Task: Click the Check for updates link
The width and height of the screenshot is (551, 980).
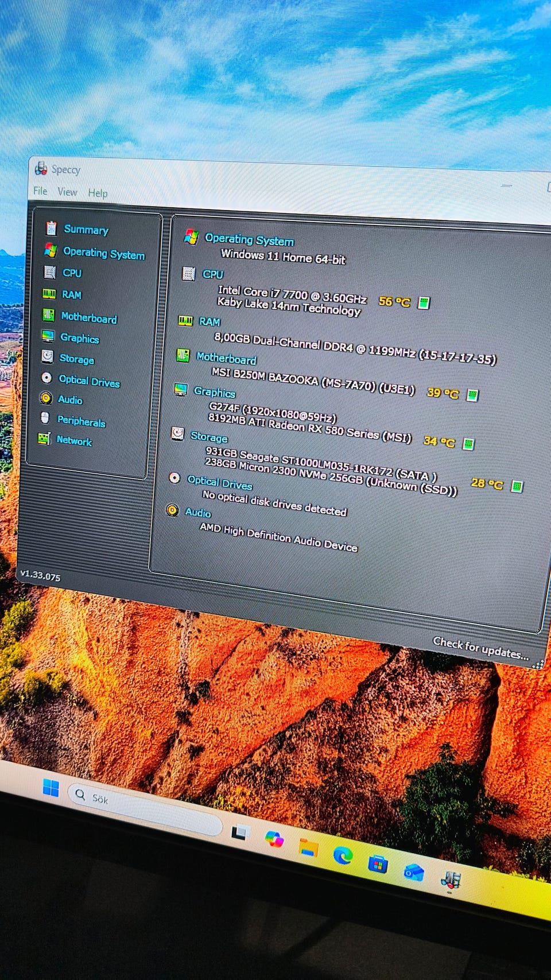Action: [x=480, y=648]
